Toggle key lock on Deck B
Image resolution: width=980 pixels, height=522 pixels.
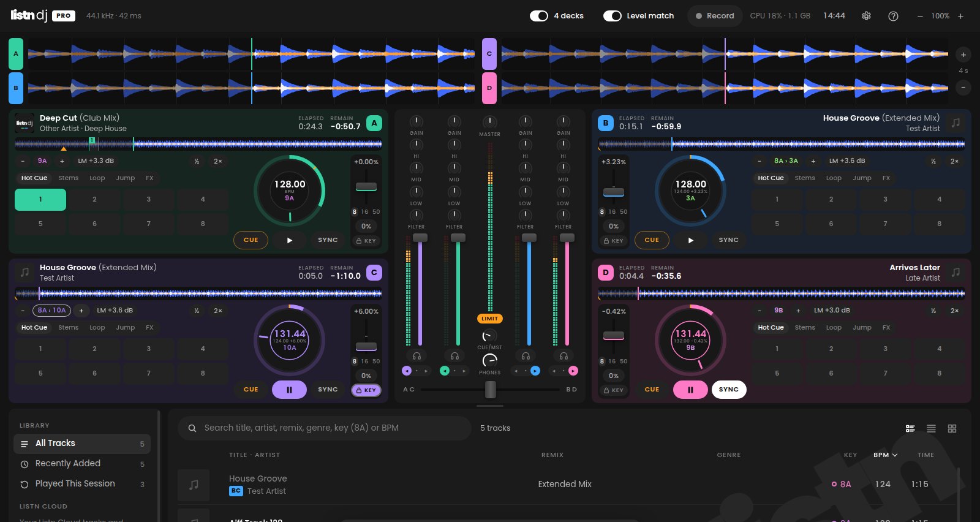(x=614, y=241)
